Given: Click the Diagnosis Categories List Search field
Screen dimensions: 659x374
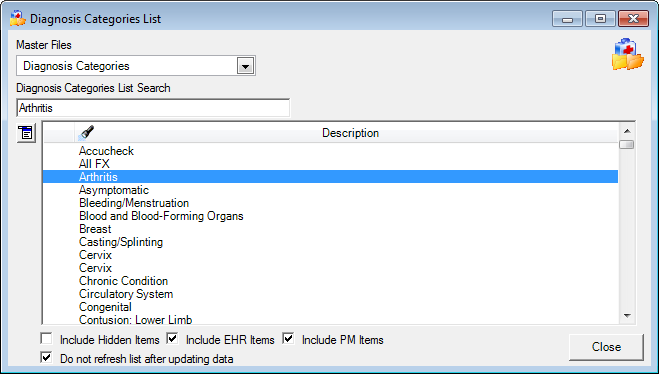Looking at the screenshot, I should click(x=153, y=108).
